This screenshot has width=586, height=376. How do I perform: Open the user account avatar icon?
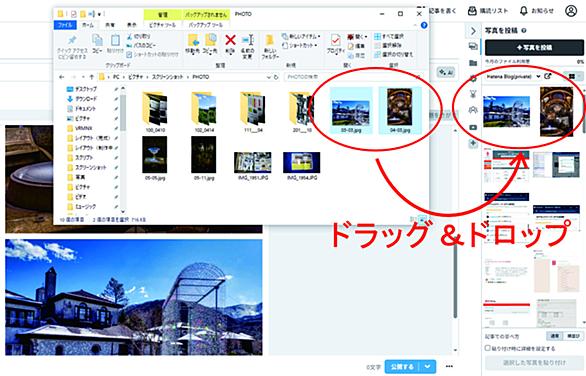pyautogui.click(x=571, y=11)
